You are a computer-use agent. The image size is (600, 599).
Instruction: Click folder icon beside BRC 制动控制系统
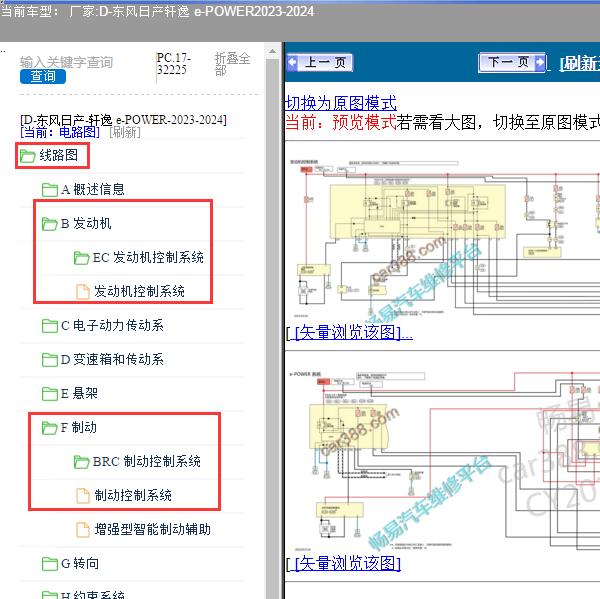tap(82, 462)
